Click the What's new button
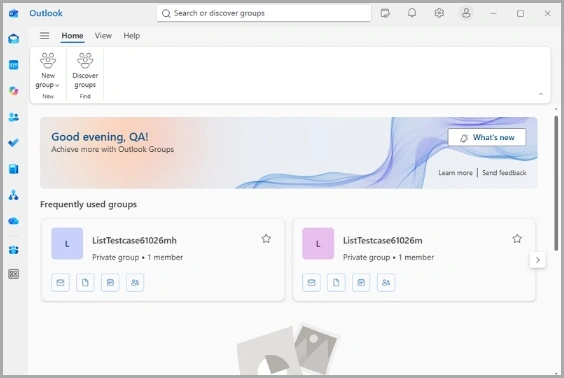 [487, 137]
